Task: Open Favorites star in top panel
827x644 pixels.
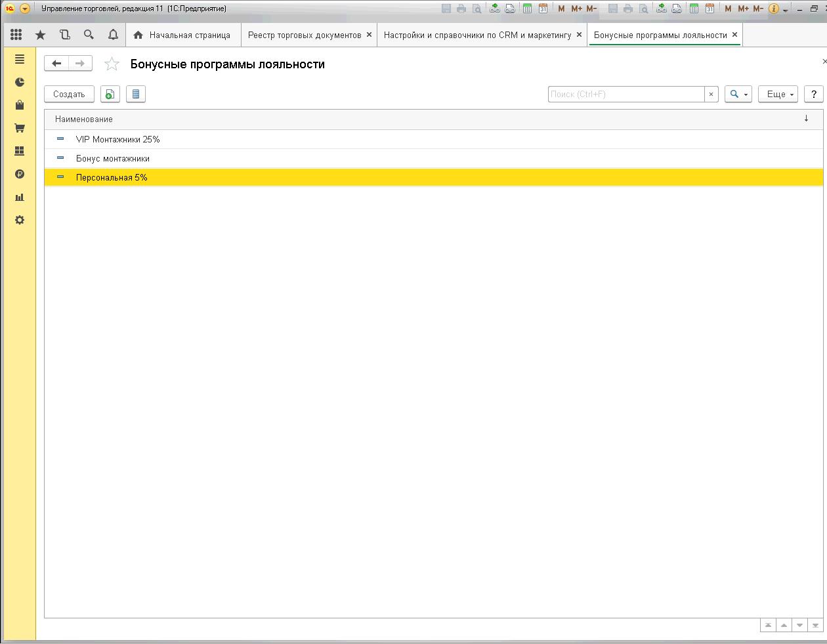Action: 41,35
